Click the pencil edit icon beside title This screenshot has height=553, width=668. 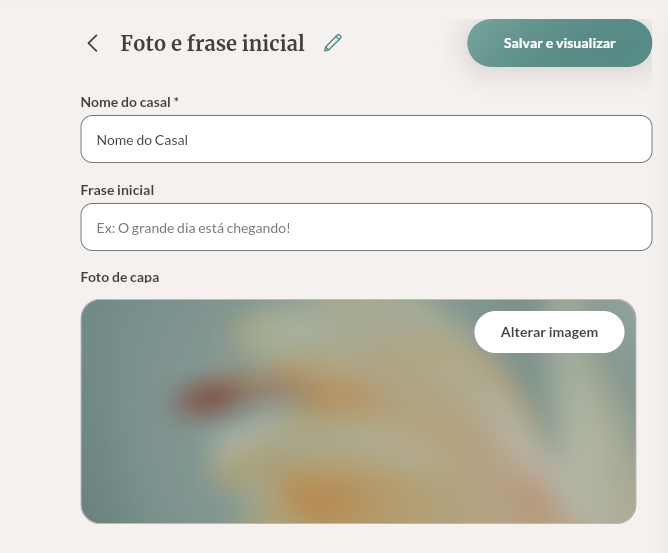(333, 43)
